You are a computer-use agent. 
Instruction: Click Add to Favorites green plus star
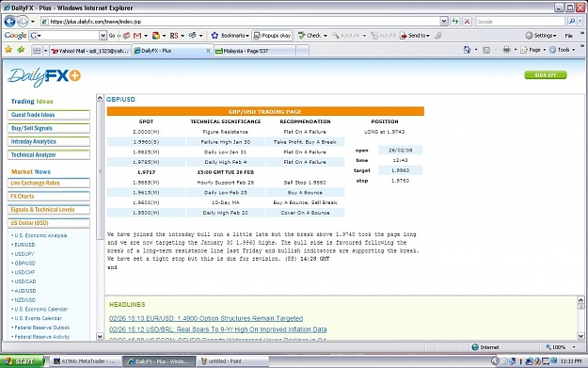click(21, 50)
